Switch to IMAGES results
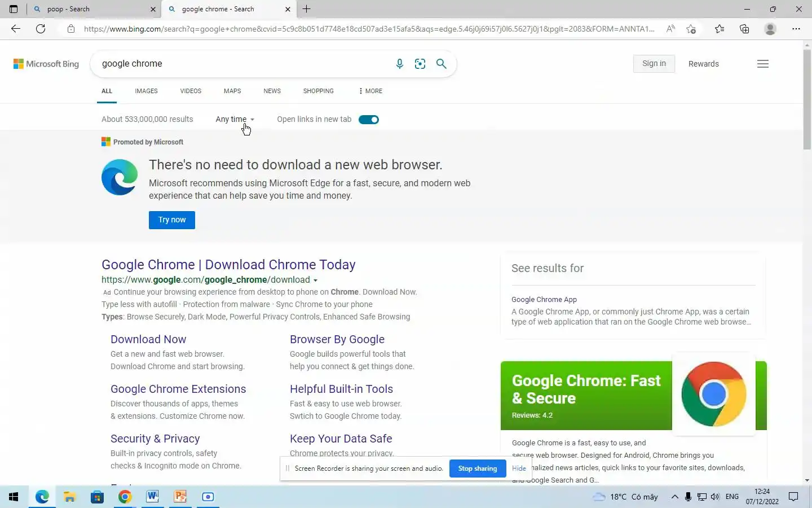Screen dimensions: 812x508 tap(146, 91)
